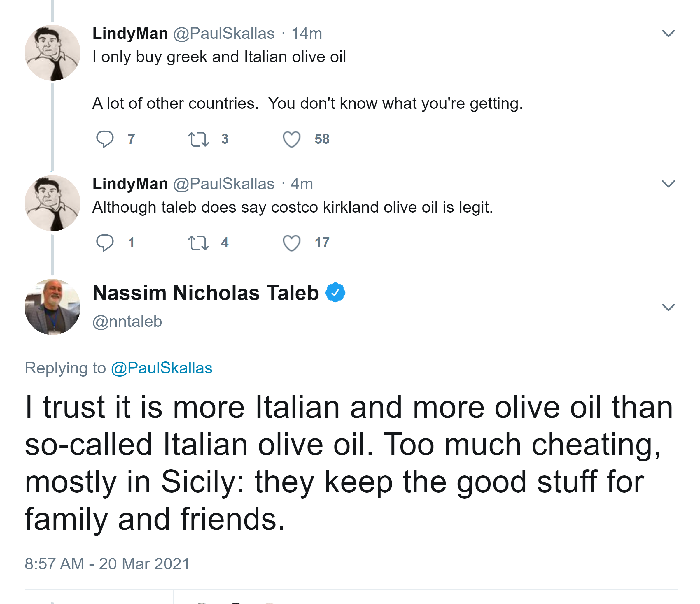Open Nassim Nicholas Taleb's profile photo
700x604 pixels.
click(52, 307)
